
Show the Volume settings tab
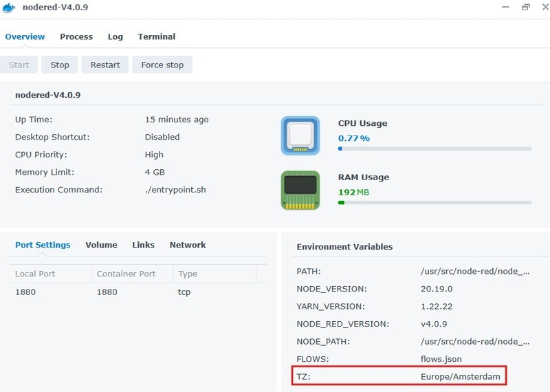[101, 245]
